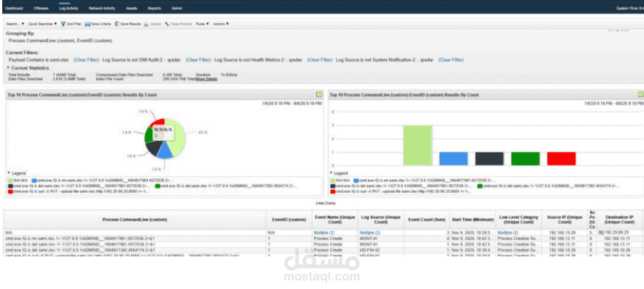
Task: Sort by Event Count (Sum) column header
Action: point(426,219)
